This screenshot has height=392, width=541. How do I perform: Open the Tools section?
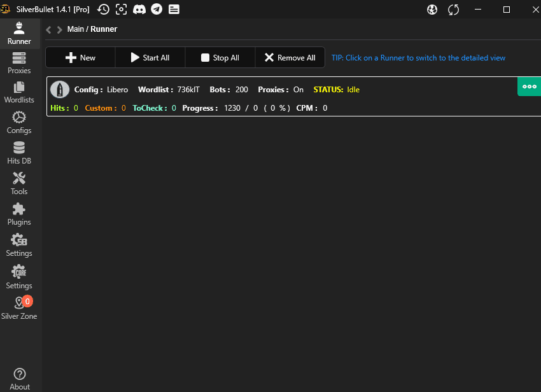point(19,183)
